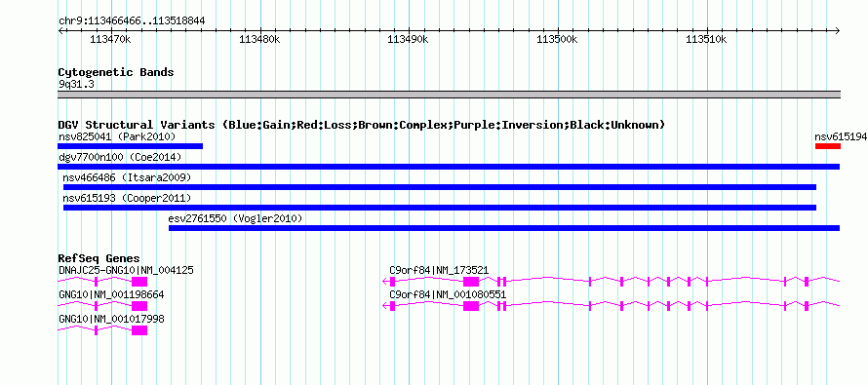Select the blue gain bar of dgv7700n100
868x385 pixels.
pyautogui.click(x=449, y=167)
